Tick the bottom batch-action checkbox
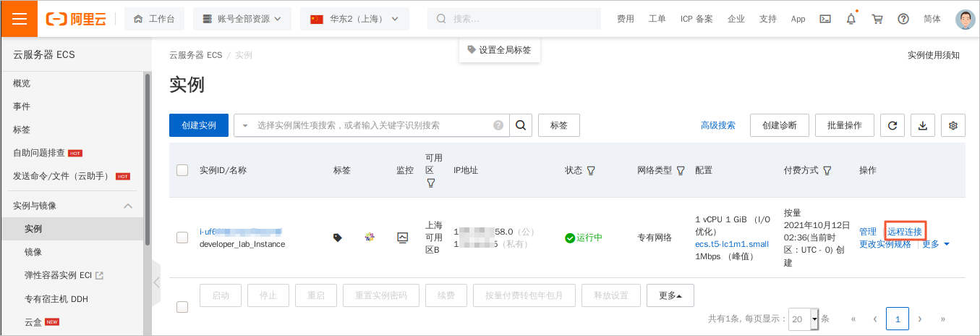The width and height of the screenshot is (980, 336). (182, 307)
